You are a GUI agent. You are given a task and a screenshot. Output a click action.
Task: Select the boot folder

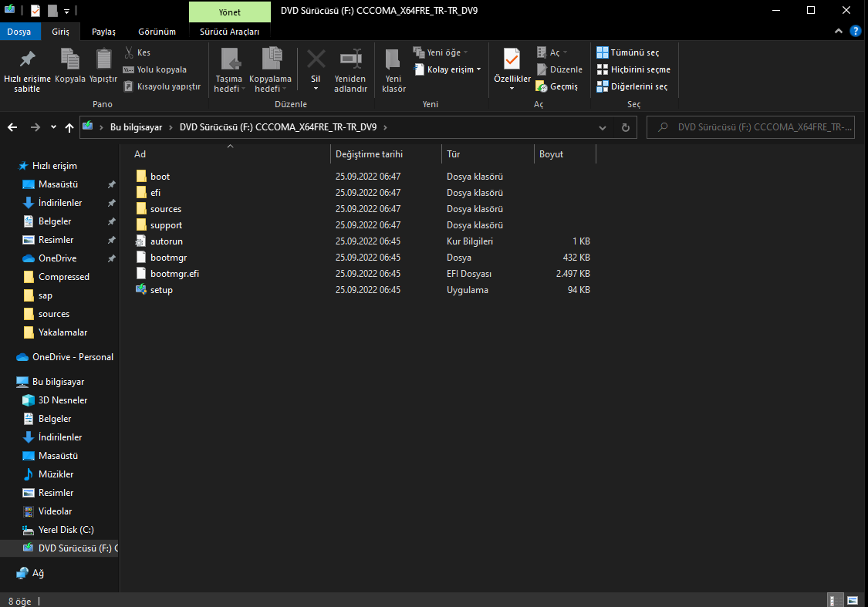(160, 177)
